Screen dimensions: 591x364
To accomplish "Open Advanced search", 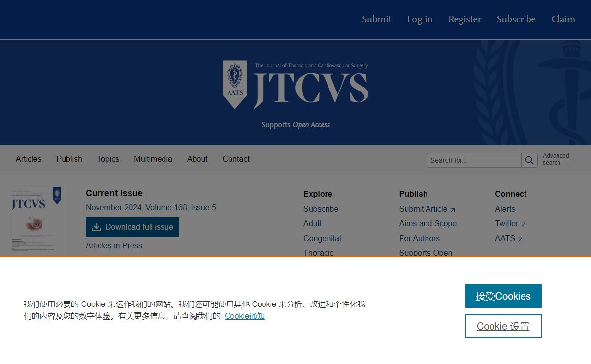I will coord(556,159).
